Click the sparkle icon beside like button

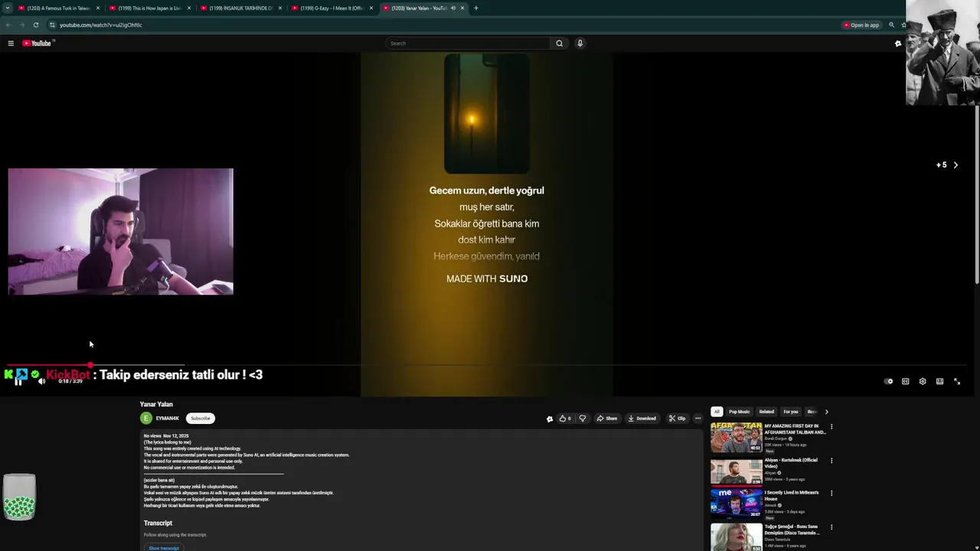(x=549, y=419)
